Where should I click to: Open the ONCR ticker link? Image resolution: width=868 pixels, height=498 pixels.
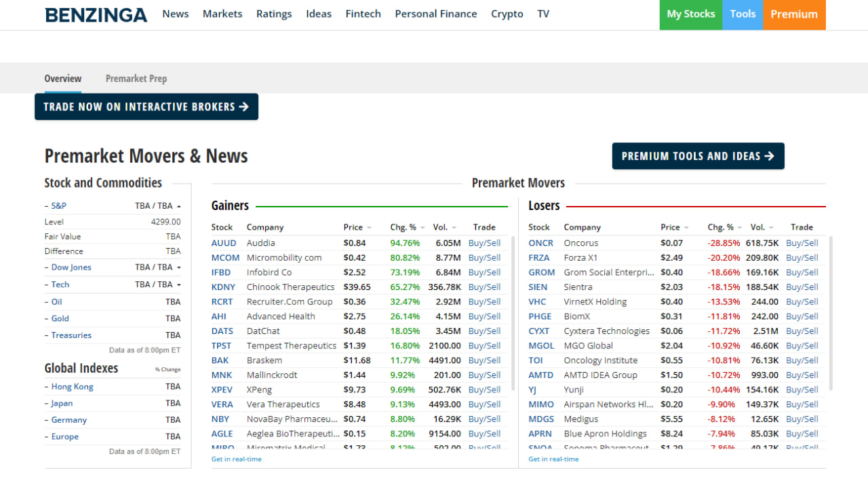point(541,243)
